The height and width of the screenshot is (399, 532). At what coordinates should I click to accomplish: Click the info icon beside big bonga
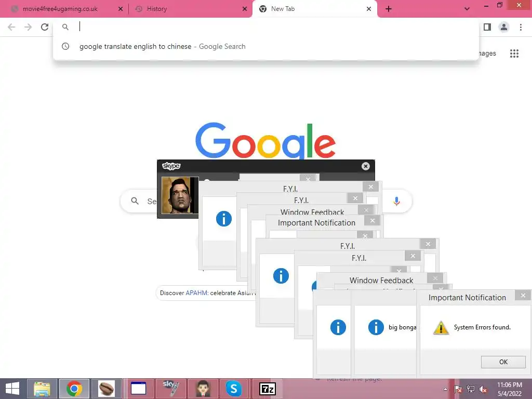tap(376, 327)
